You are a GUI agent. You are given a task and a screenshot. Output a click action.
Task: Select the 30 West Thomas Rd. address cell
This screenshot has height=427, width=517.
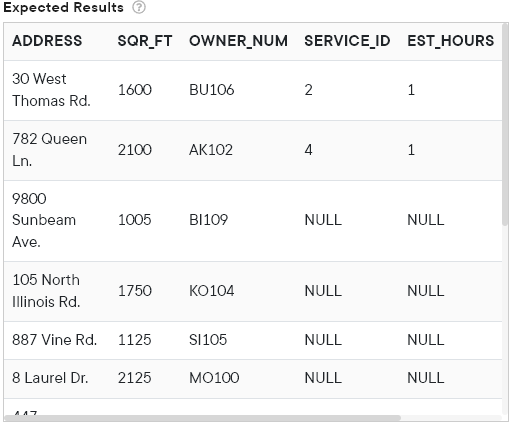51,90
